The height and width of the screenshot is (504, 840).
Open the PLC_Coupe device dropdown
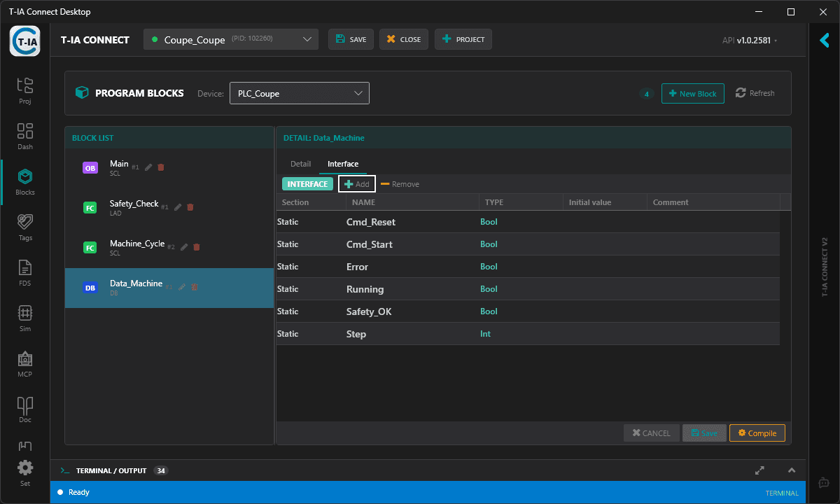coord(299,92)
